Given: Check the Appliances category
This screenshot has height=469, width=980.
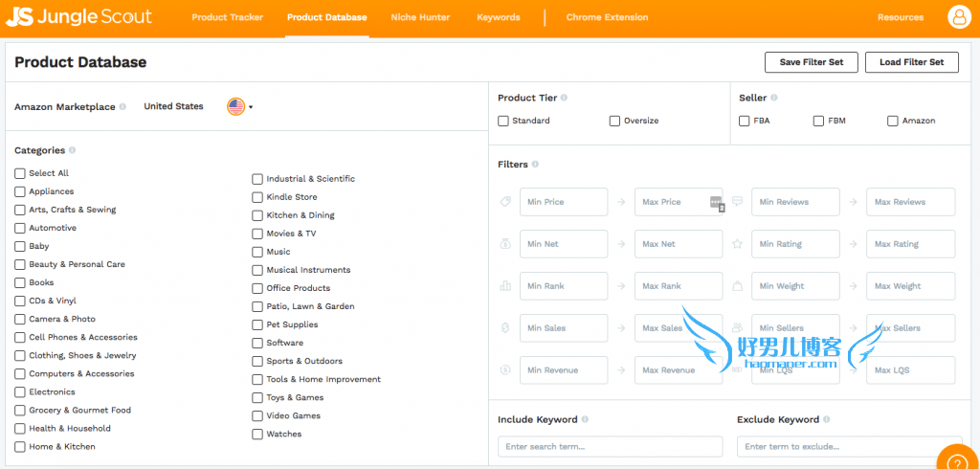Looking at the screenshot, I should click(20, 191).
